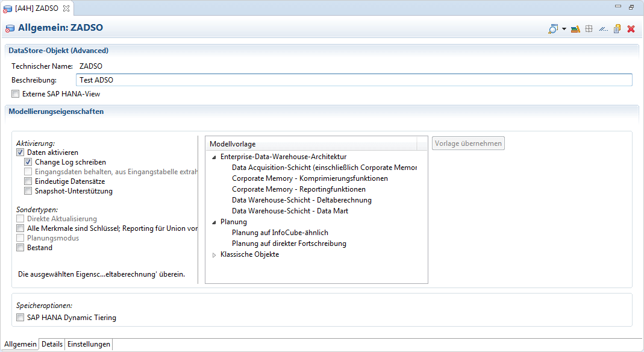Screen dimensions: 644x352
Task: Click the object icon on the ZADSO editor tab
Action: point(8,8)
